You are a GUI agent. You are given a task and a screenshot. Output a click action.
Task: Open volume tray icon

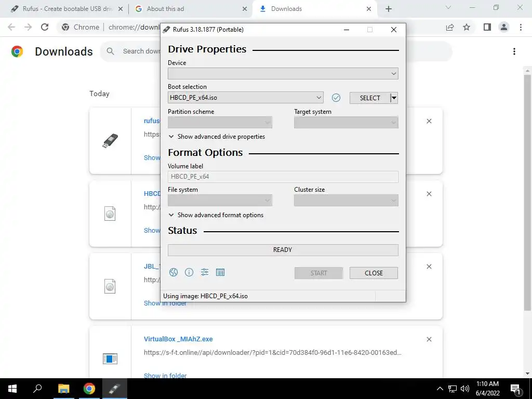[465, 389]
